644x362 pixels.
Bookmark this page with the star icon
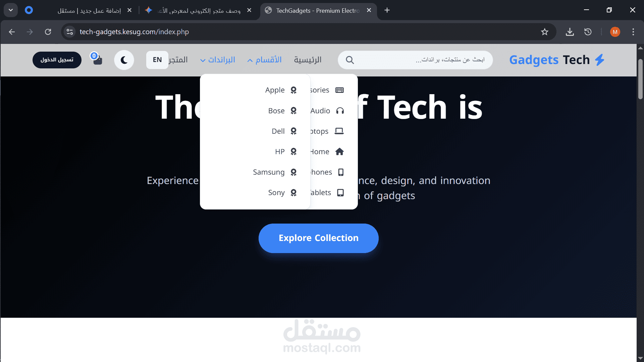point(544,32)
